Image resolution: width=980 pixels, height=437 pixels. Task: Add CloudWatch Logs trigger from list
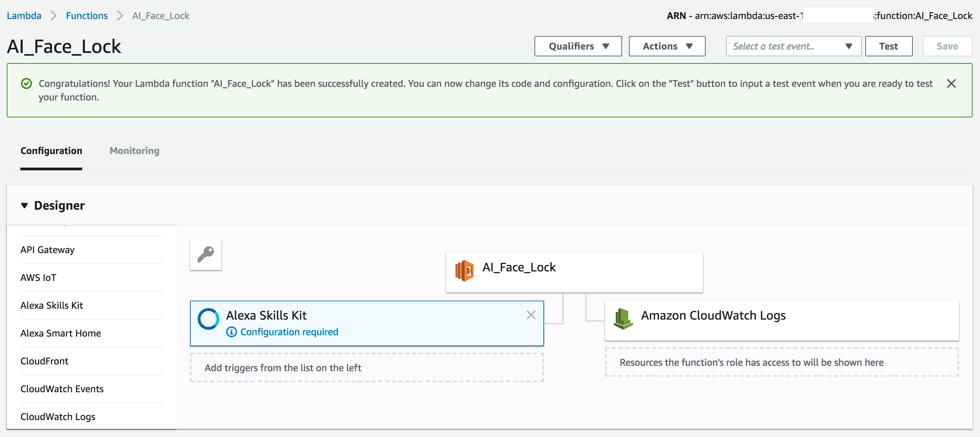coord(92,417)
